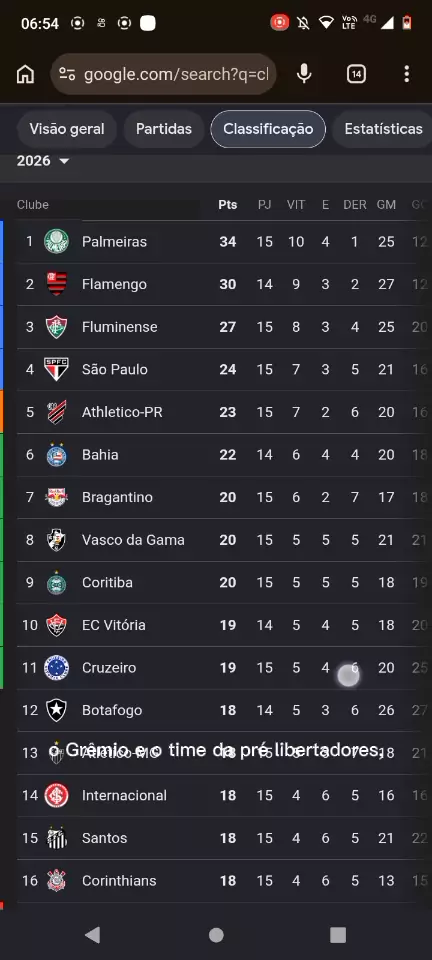The height and width of the screenshot is (960, 432).
Task: Tap the voice search microphone icon
Action: tap(304, 74)
